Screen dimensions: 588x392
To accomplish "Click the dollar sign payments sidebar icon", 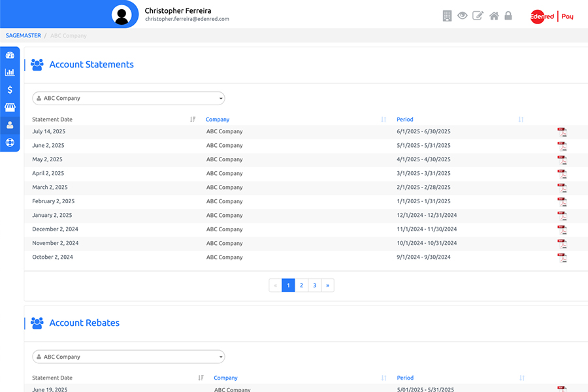I will [x=10, y=90].
